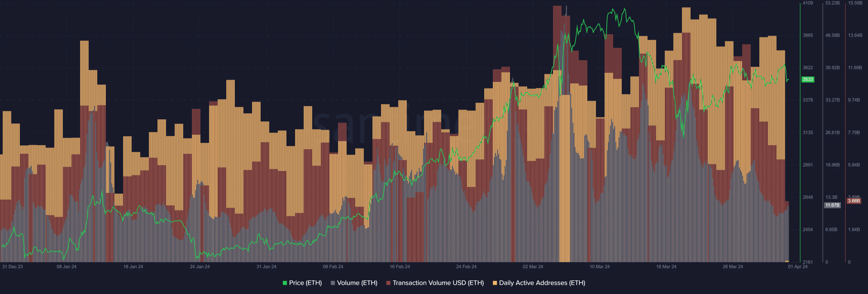Click the 3865 price axis label
The width and height of the screenshot is (868, 294).
(x=808, y=35)
